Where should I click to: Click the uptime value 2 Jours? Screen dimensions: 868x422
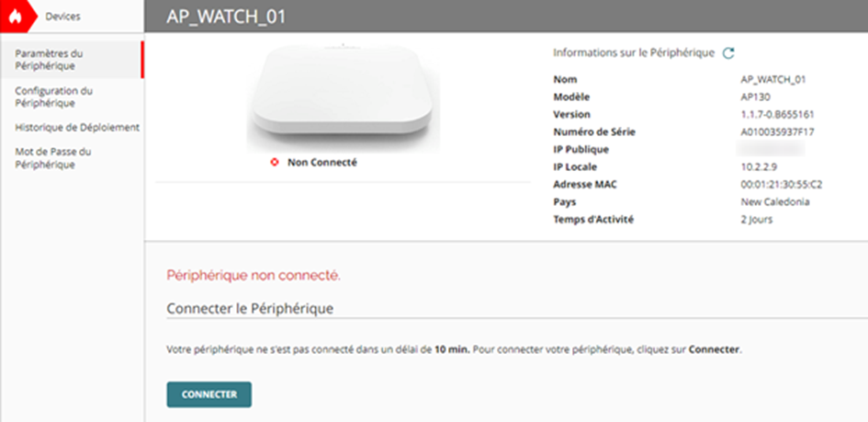click(x=756, y=220)
